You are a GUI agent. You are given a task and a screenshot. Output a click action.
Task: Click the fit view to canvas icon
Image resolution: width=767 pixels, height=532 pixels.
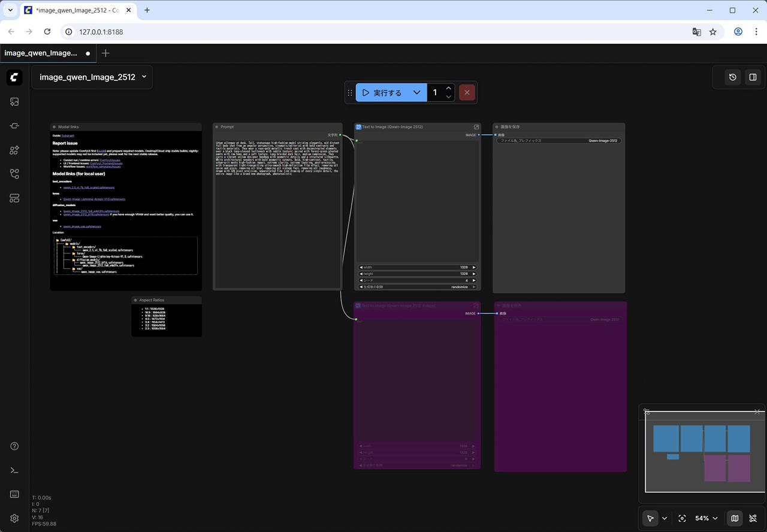point(682,518)
